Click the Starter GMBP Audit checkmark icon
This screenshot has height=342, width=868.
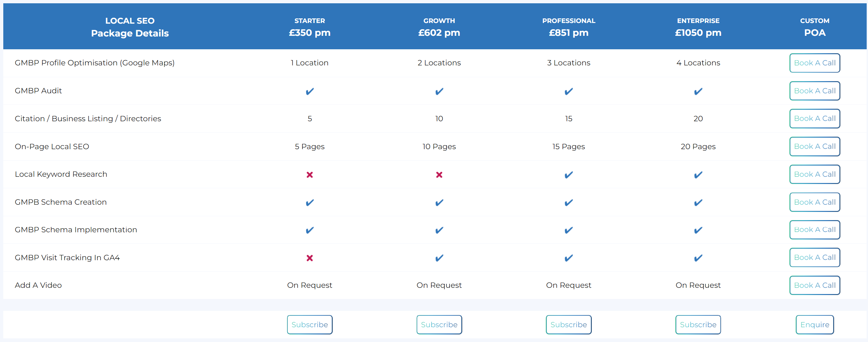pos(310,91)
